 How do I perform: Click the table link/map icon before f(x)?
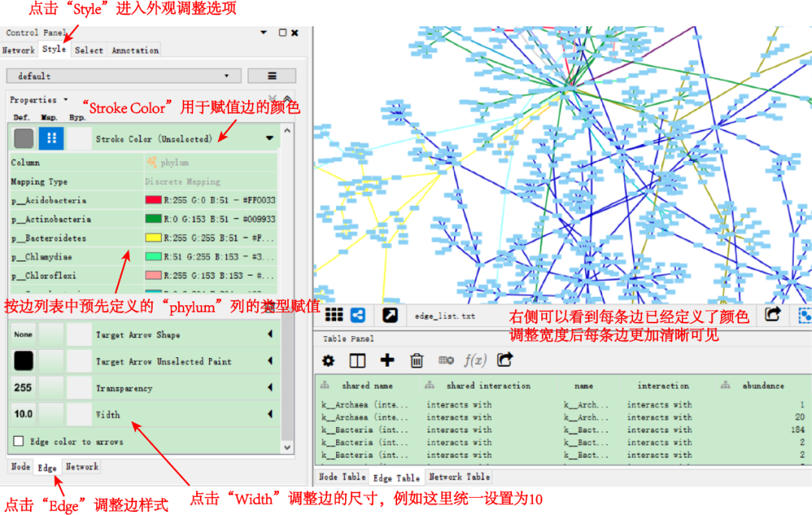tap(446, 360)
